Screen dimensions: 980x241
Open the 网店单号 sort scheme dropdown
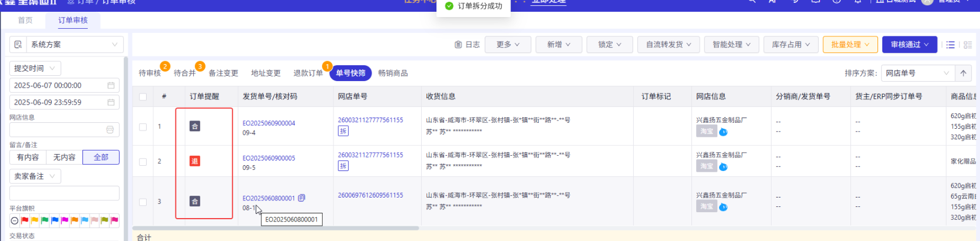[918, 73]
